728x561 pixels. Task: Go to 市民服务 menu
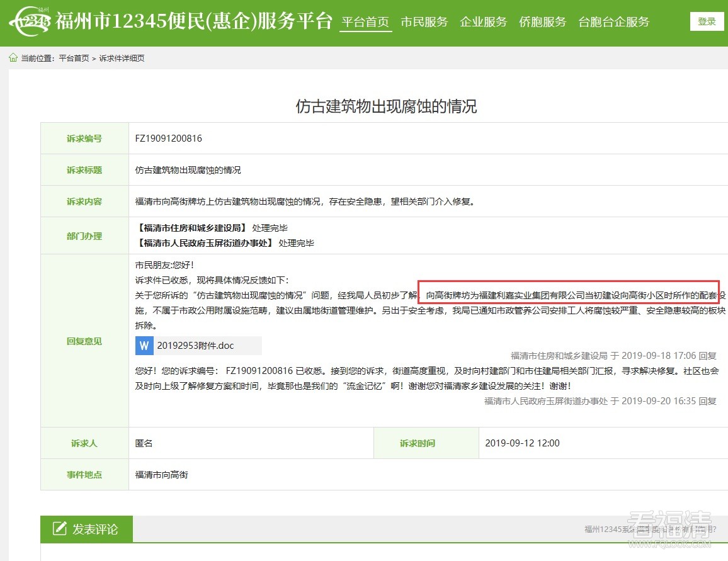[424, 22]
